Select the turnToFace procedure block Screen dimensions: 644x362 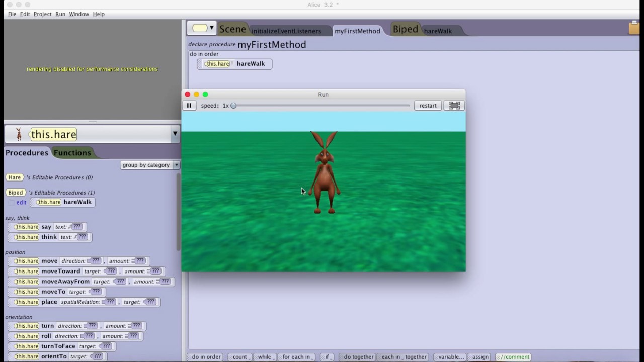[62, 346]
